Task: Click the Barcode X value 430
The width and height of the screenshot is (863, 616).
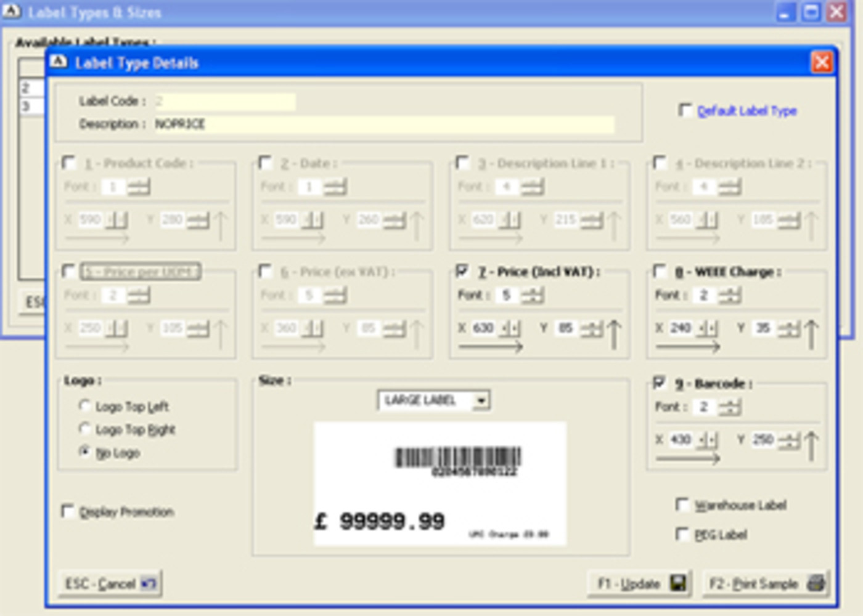Action: pos(681,440)
